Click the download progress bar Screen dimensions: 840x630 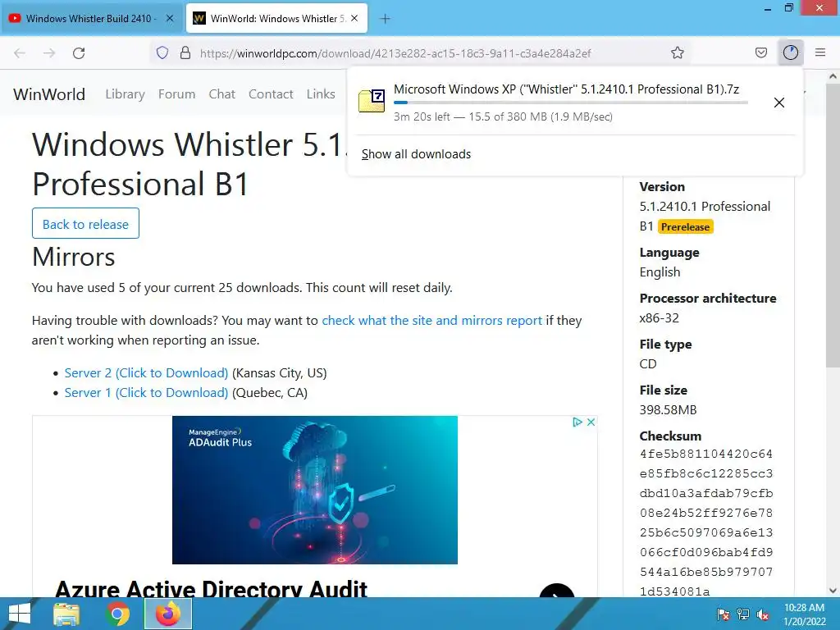click(571, 103)
